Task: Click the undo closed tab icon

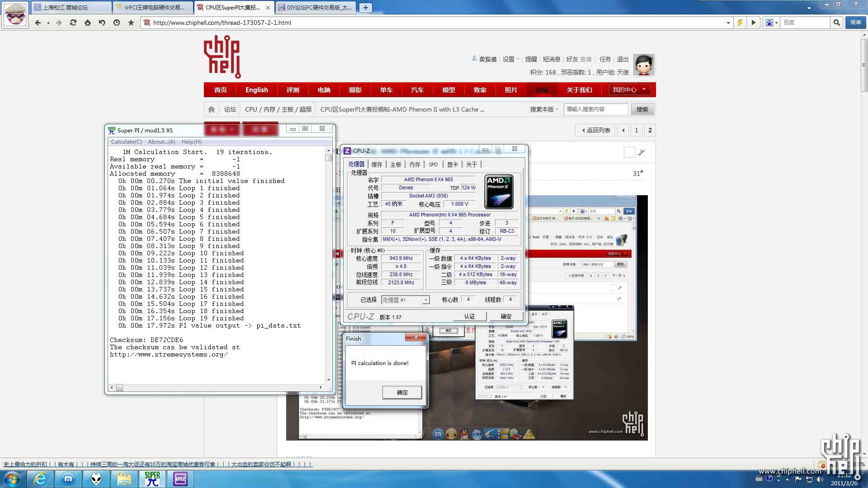Action: click(x=102, y=23)
